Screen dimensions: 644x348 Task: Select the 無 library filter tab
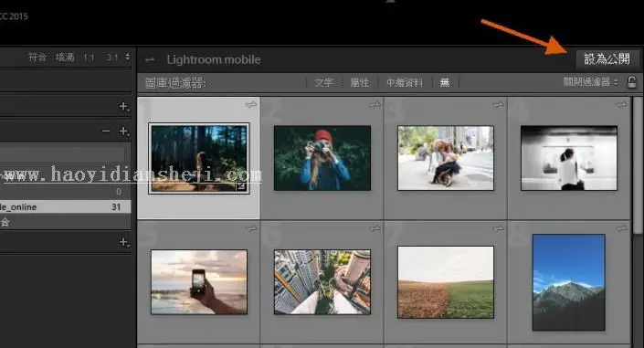coord(445,82)
